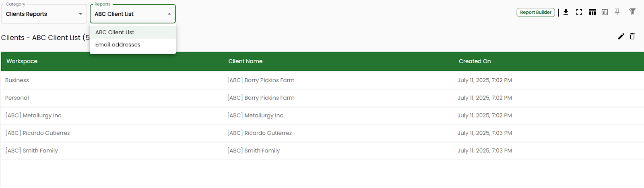Image resolution: width=644 pixels, height=188 pixels.
Task: Pin this report with the pin icon
Action: [x=617, y=12]
